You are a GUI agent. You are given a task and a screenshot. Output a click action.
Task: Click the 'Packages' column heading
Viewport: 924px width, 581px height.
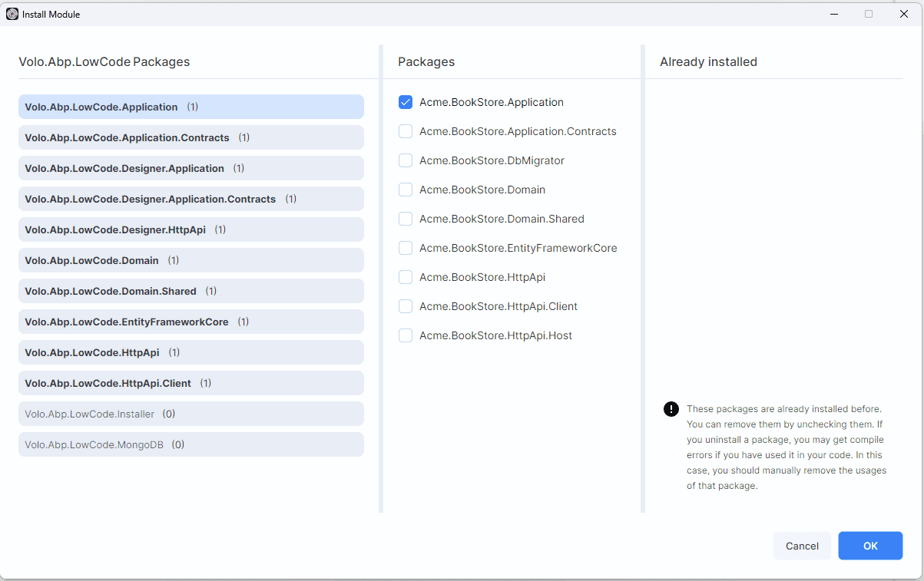click(x=426, y=62)
